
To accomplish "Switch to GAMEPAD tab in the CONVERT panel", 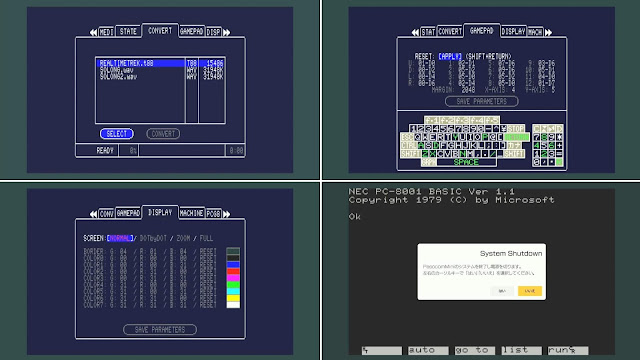I will (x=191, y=31).
